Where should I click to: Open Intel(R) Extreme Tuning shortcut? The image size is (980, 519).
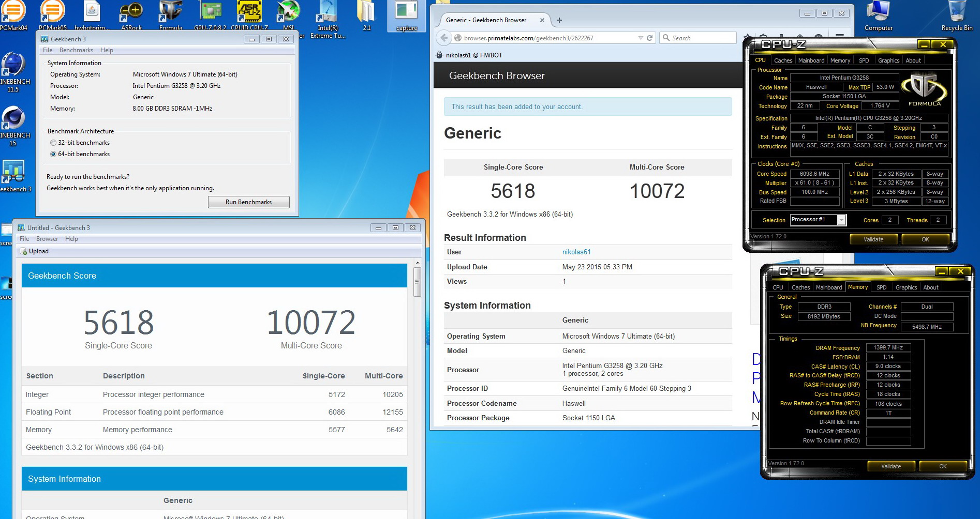coord(328,20)
